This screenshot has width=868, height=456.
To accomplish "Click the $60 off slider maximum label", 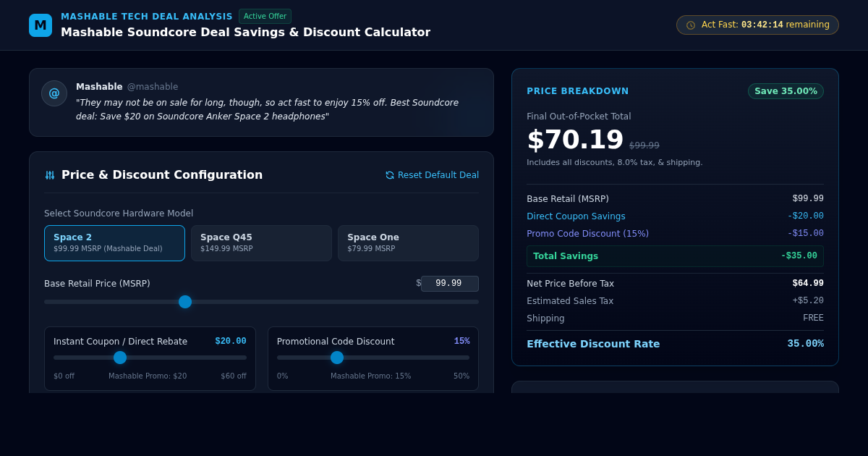I will [234, 376].
